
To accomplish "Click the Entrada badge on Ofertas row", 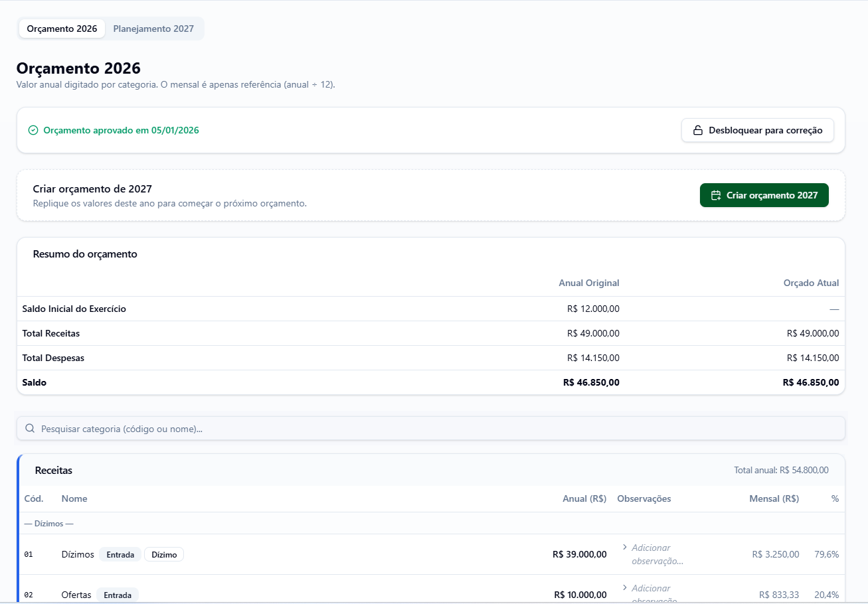I will [118, 595].
